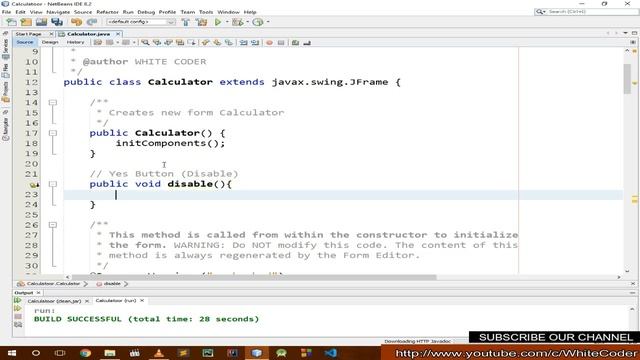This screenshot has height=360, width=640.
Task: Collapse the Calculator constructor fold at line 17
Action: point(53,133)
